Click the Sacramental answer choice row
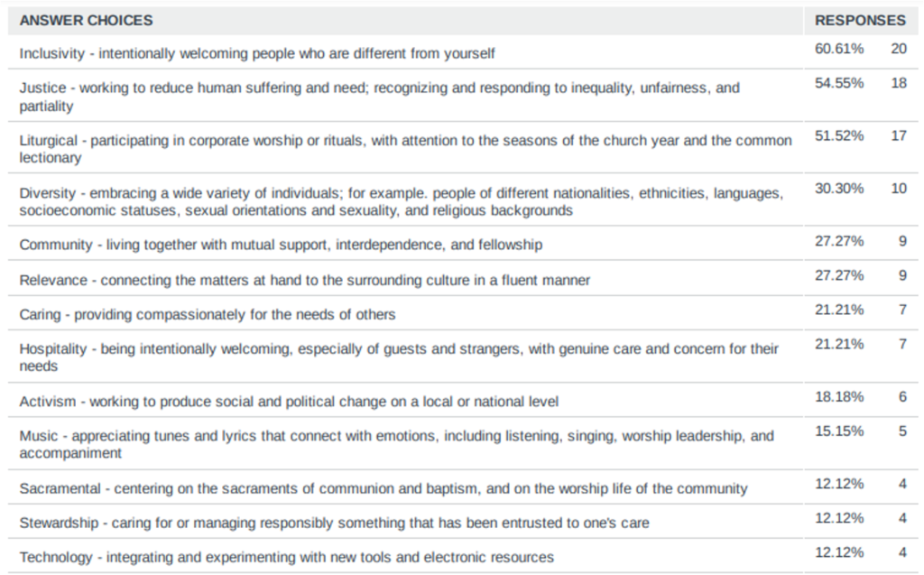 click(x=383, y=488)
